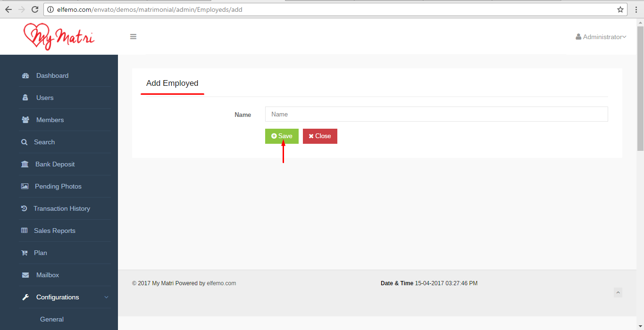
Task: Select General under Configurations
Action: click(x=52, y=319)
